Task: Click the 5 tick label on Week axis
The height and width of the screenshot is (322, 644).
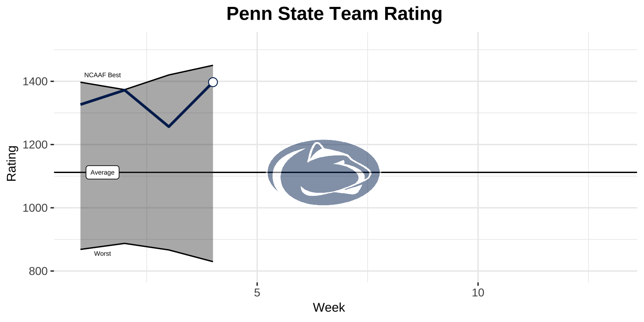Action: click(257, 293)
